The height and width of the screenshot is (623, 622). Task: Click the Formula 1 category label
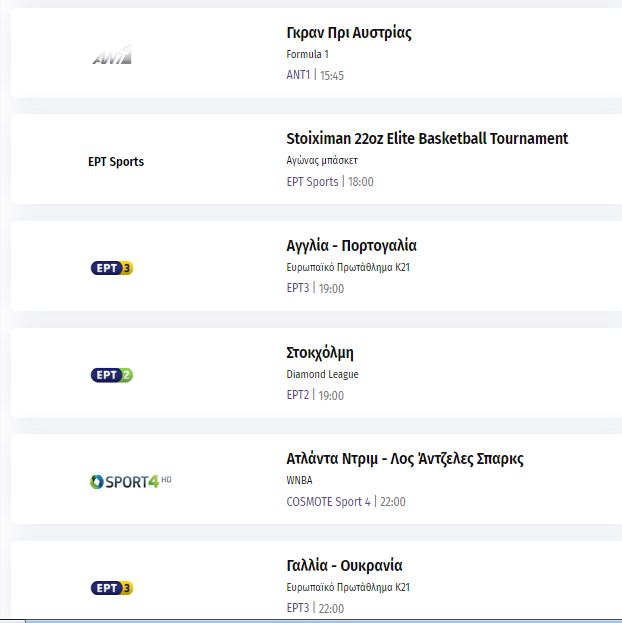tap(307, 54)
